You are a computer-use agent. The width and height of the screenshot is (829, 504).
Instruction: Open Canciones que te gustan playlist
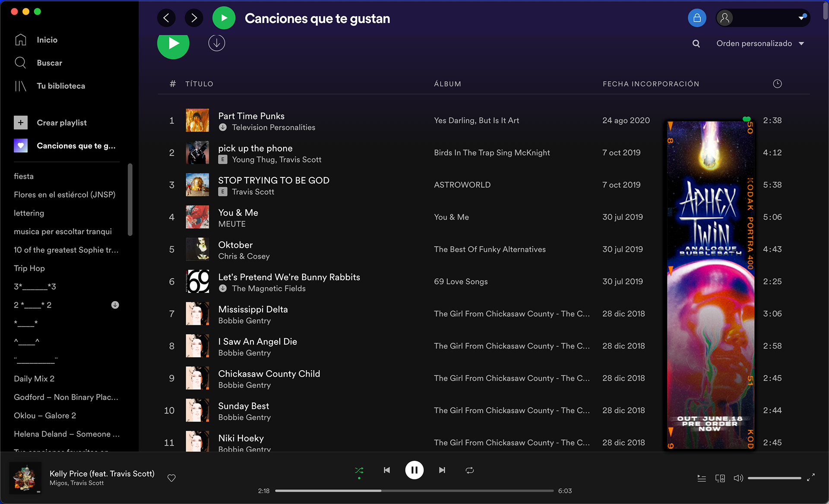tap(65, 146)
